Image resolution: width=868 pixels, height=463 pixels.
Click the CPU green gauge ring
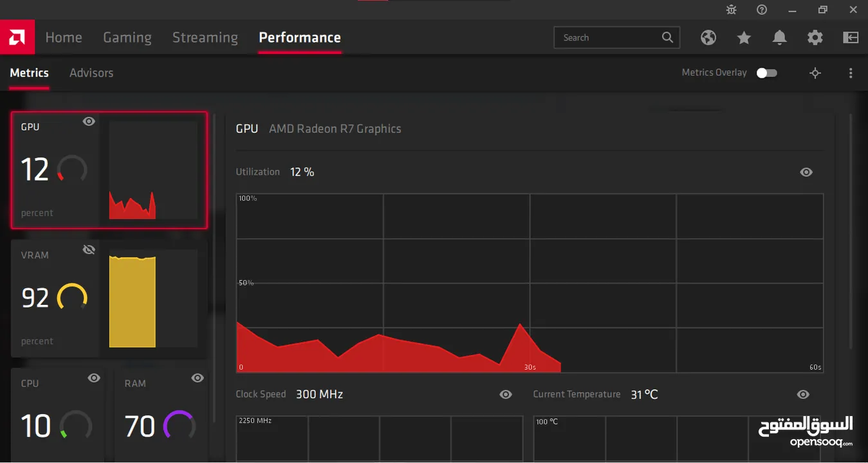(x=76, y=426)
